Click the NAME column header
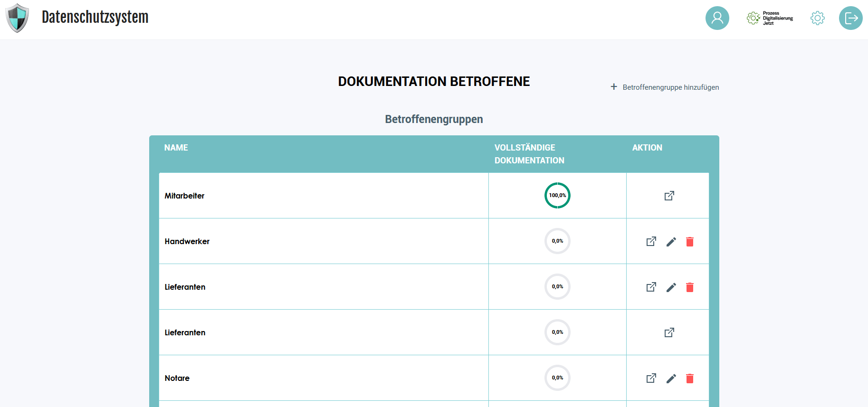This screenshot has width=868, height=407. tap(176, 148)
